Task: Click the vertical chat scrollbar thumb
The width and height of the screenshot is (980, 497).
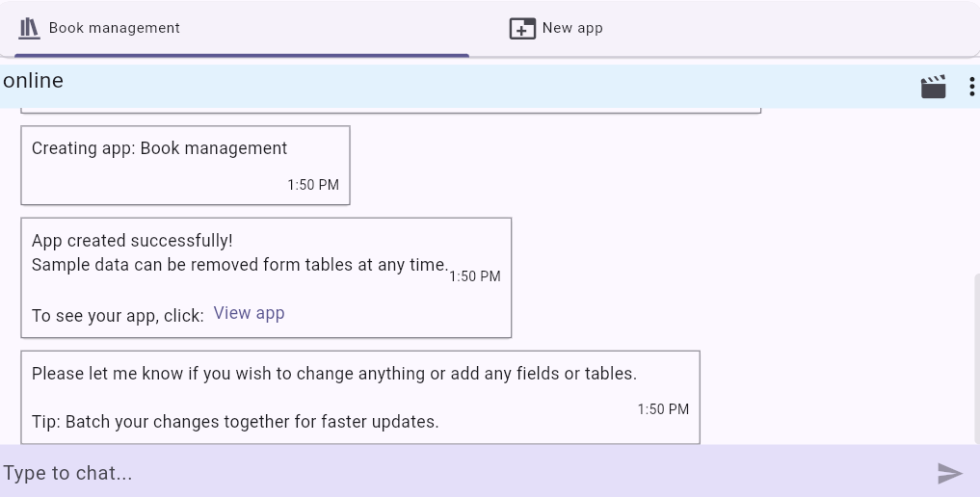Action: (x=974, y=356)
